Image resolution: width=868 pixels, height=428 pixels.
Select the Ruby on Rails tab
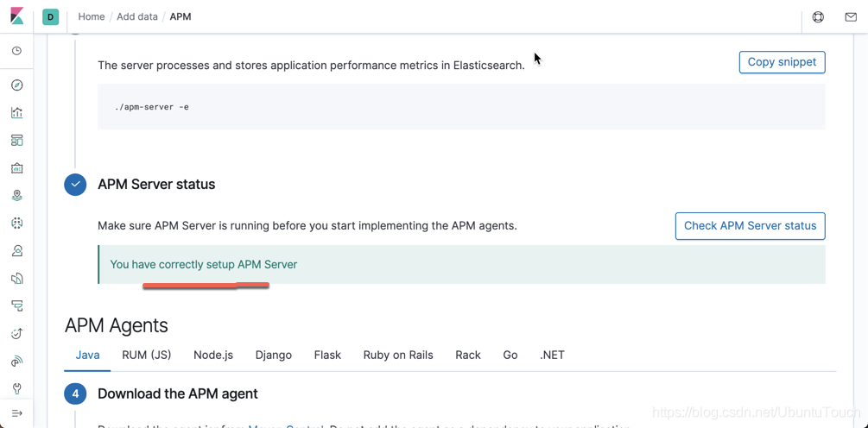pyautogui.click(x=398, y=355)
